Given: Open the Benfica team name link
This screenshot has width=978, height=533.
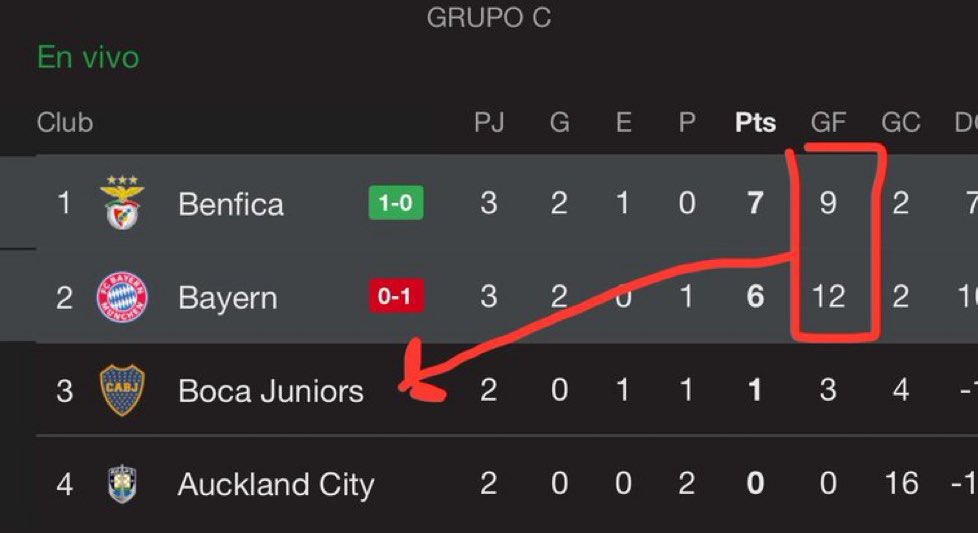Looking at the screenshot, I should [231, 204].
